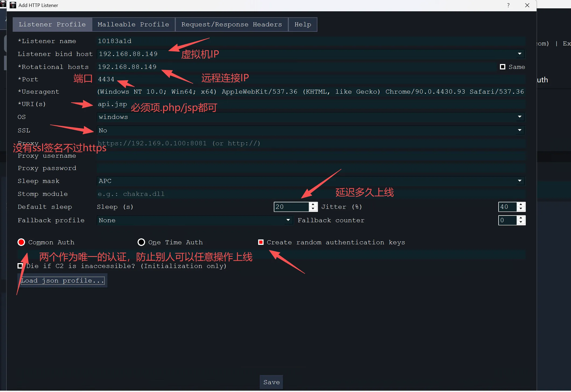The height and width of the screenshot is (392, 571).
Task: Open the Sleep mask dropdown
Action: coord(519,181)
